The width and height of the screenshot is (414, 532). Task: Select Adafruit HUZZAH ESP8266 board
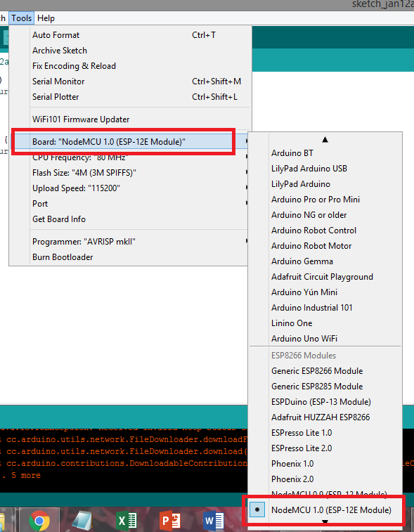click(325, 417)
